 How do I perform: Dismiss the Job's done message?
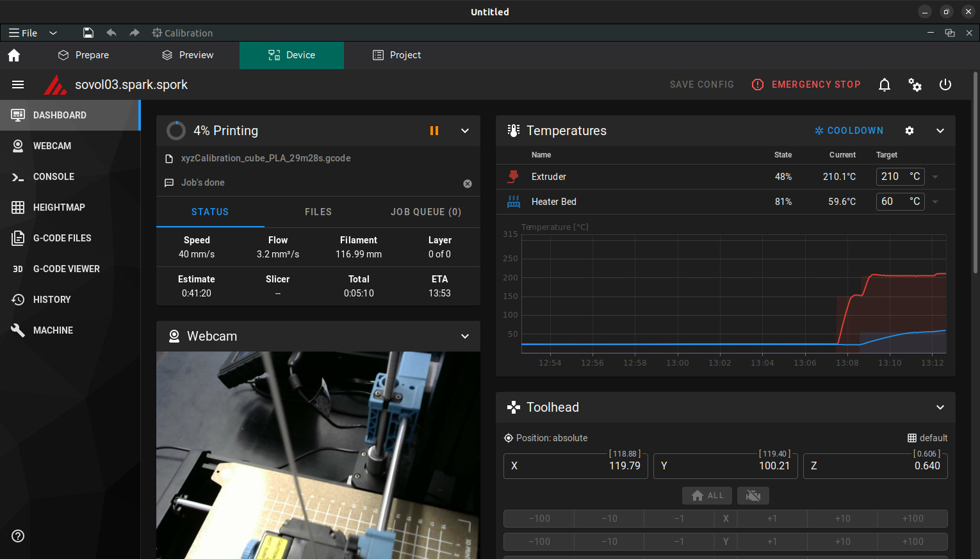pos(468,184)
